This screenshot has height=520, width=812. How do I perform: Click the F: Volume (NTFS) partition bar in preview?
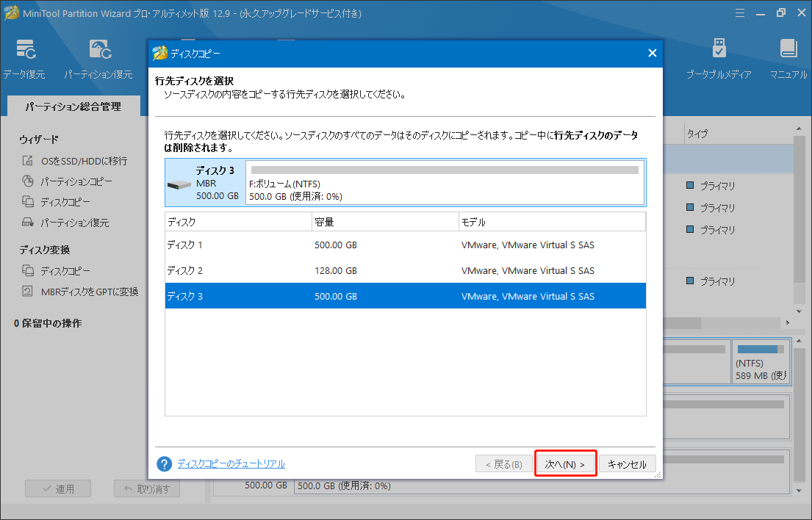point(445,183)
